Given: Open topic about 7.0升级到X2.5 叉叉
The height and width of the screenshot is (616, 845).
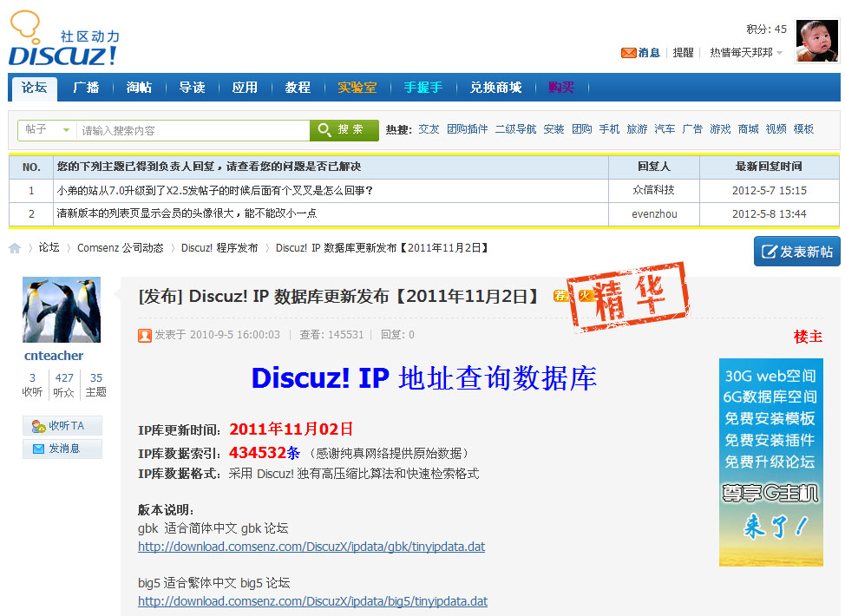Looking at the screenshot, I should (214, 191).
